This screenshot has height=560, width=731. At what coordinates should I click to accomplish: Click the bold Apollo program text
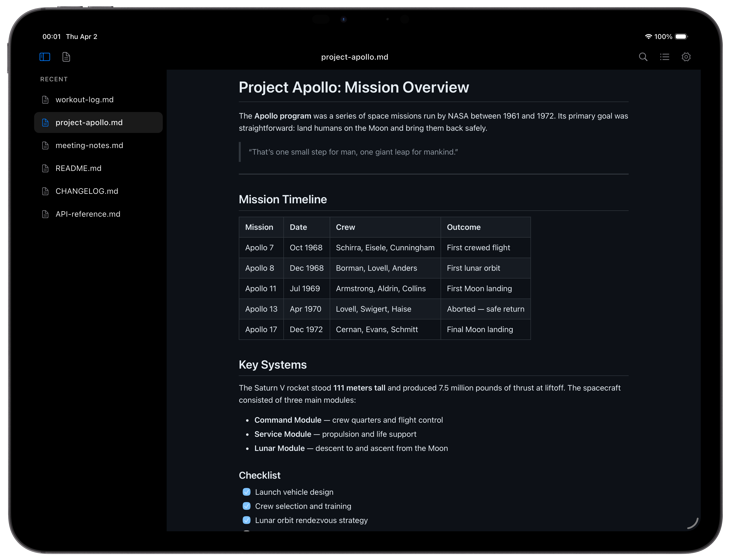click(283, 116)
